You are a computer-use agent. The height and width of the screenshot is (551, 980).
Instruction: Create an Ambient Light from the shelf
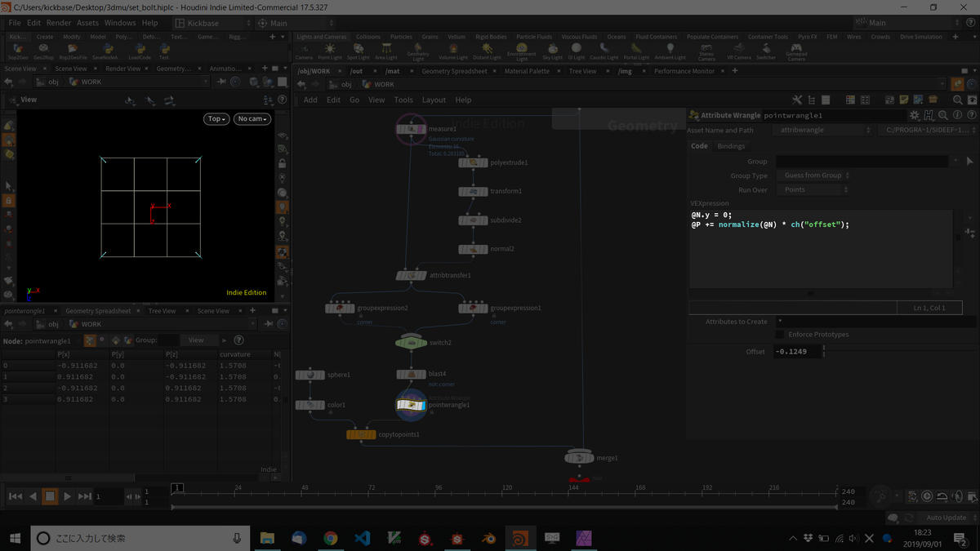(x=670, y=52)
